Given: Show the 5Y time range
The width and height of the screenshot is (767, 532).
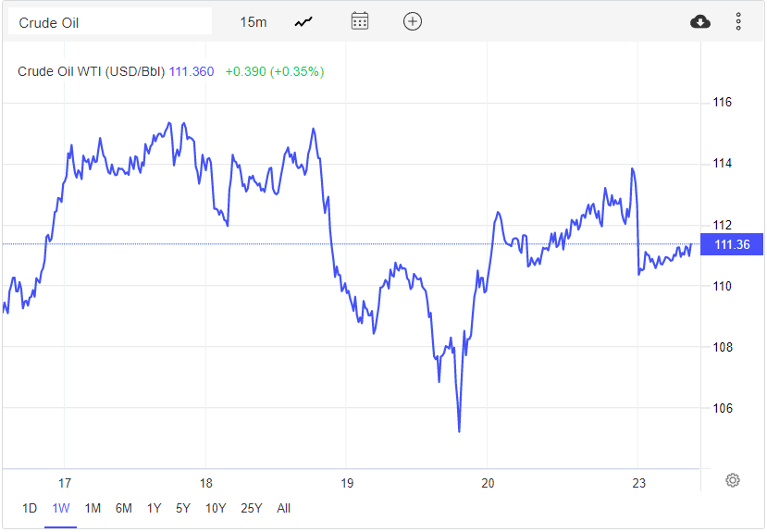Looking at the screenshot, I should 183,508.
